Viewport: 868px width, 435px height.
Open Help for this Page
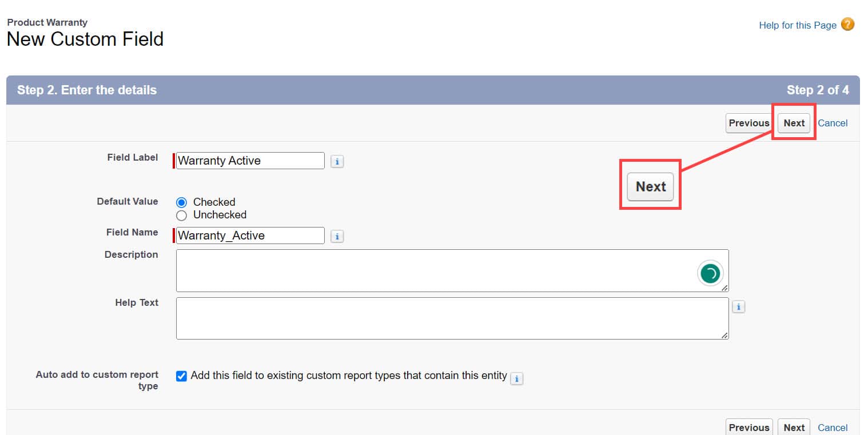[797, 25]
